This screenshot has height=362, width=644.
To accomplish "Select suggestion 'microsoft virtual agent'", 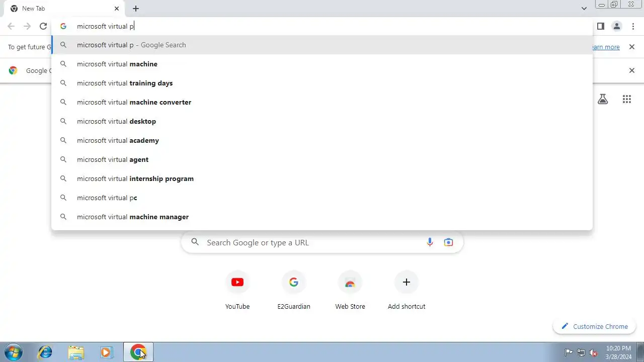I will click(x=322, y=159).
